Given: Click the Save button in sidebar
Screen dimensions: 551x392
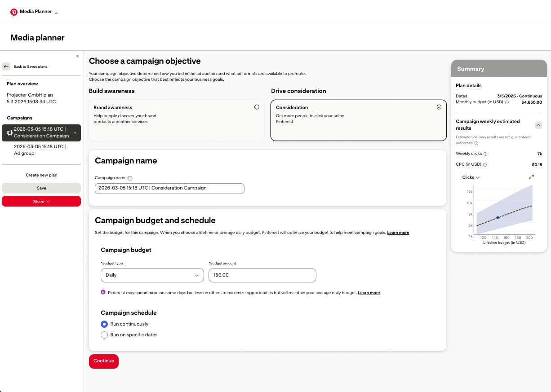Looking at the screenshot, I should coord(41,188).
